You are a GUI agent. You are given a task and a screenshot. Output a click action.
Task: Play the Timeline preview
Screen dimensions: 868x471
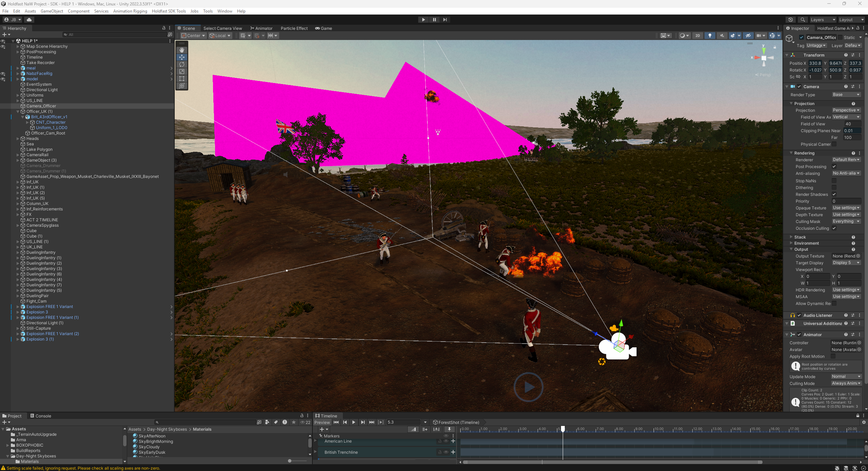click(x=353, y=422)
